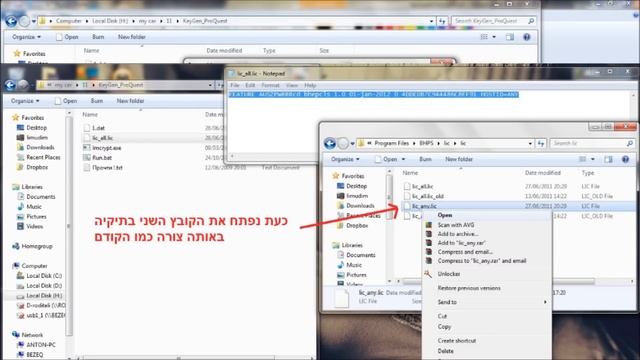Screen dimensions: 640x360
Task: Select lic_any.lic file in lic window
Action: click(424, 206)
